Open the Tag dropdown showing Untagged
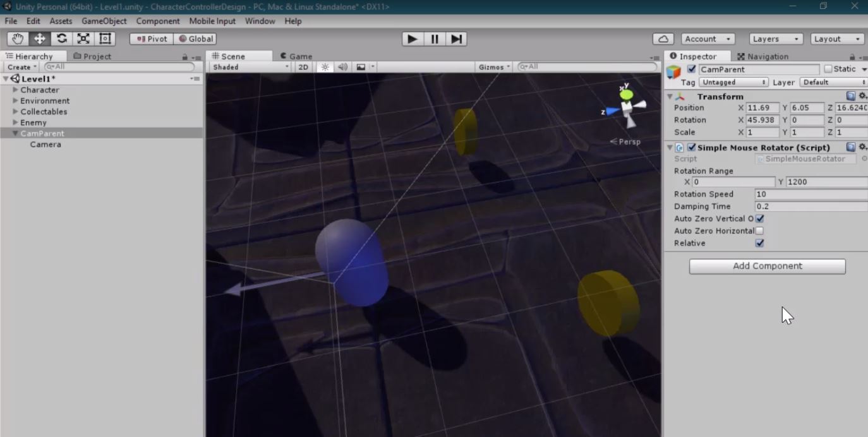The image size is (868, 437). (733, 82)
